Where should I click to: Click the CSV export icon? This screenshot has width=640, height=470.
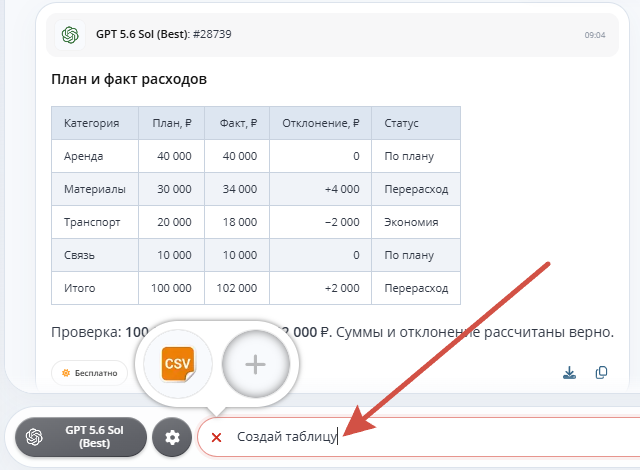point(178,364)
